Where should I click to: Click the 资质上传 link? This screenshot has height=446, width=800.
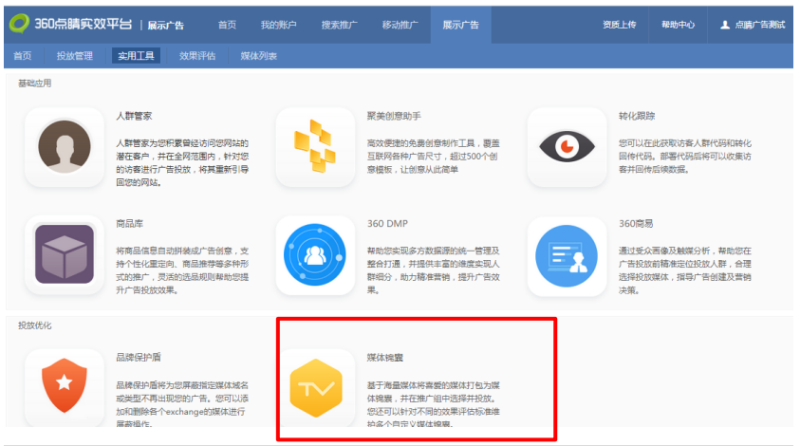coord(619,24)
